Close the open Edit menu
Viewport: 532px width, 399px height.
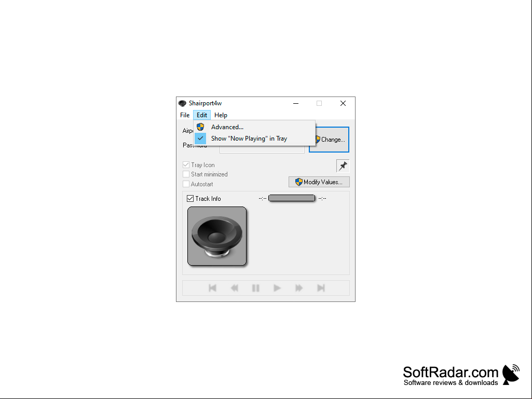click(202, 115)
